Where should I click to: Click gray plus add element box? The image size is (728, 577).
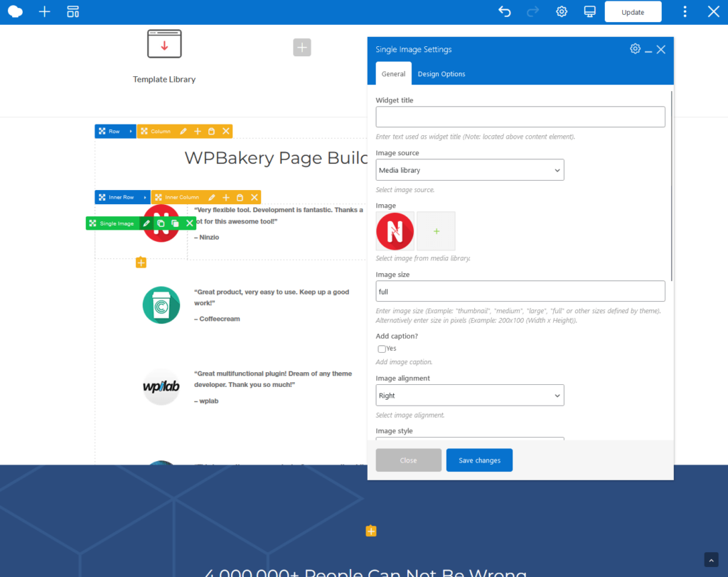(x=301, y=48)
